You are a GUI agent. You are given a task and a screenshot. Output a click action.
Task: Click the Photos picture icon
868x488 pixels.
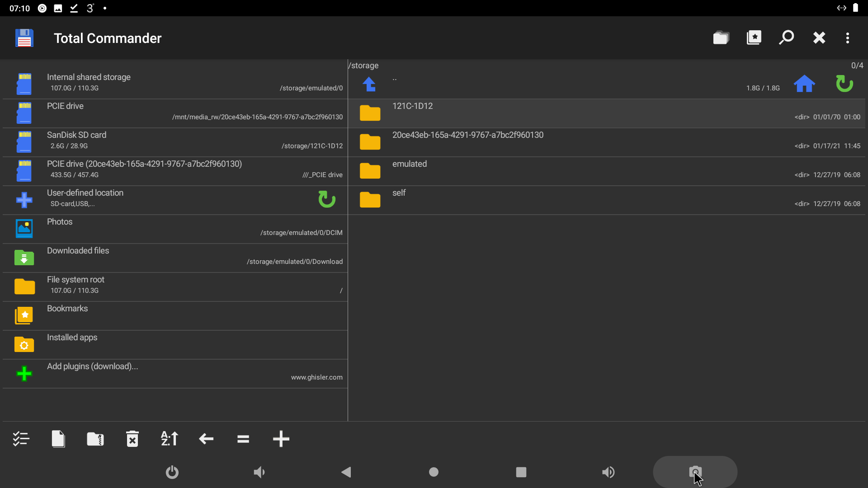pos(24,229)
